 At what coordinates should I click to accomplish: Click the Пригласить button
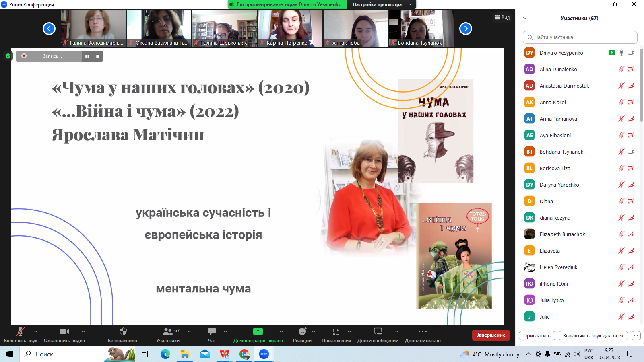coord(537,335)
